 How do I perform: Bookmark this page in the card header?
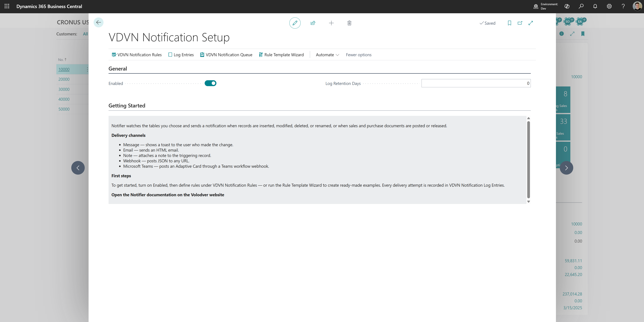(x=509, y=23)
